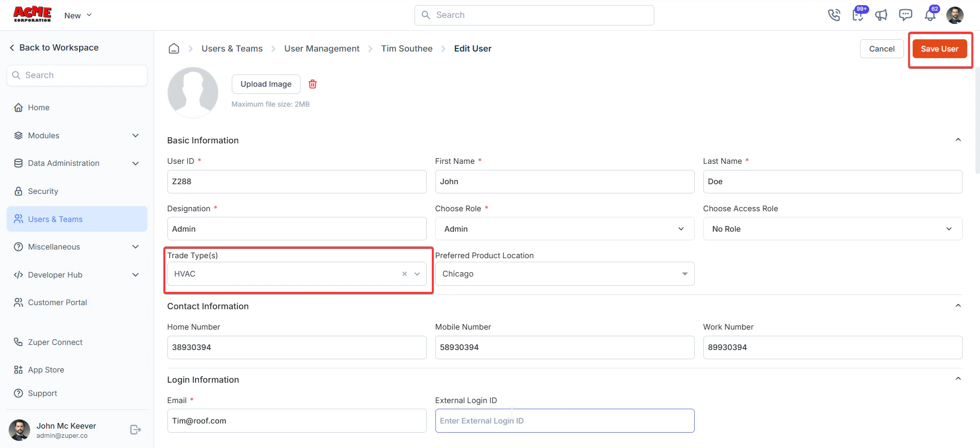The image size is (980, 448).
Task: Open the announcements megaphone icon
Action: click(x=881, y=15)
